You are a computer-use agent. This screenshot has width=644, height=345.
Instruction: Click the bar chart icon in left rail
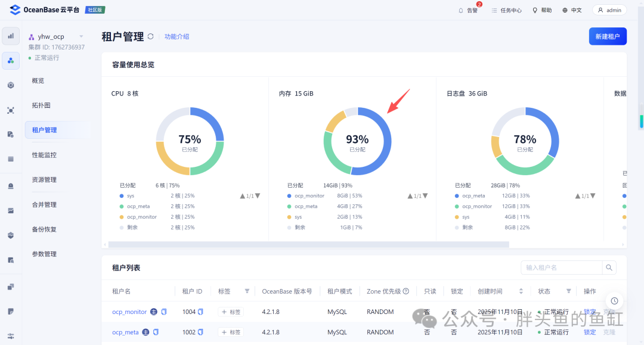tap(11, 36)
